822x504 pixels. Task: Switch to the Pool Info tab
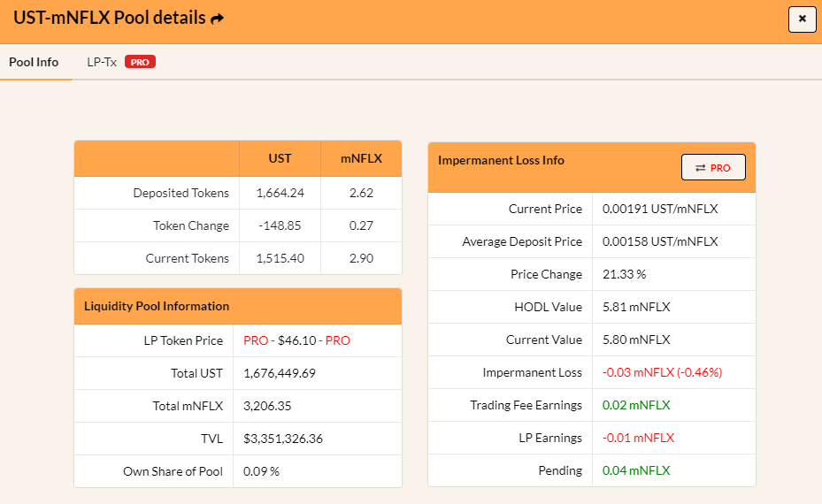coord(34,62)
